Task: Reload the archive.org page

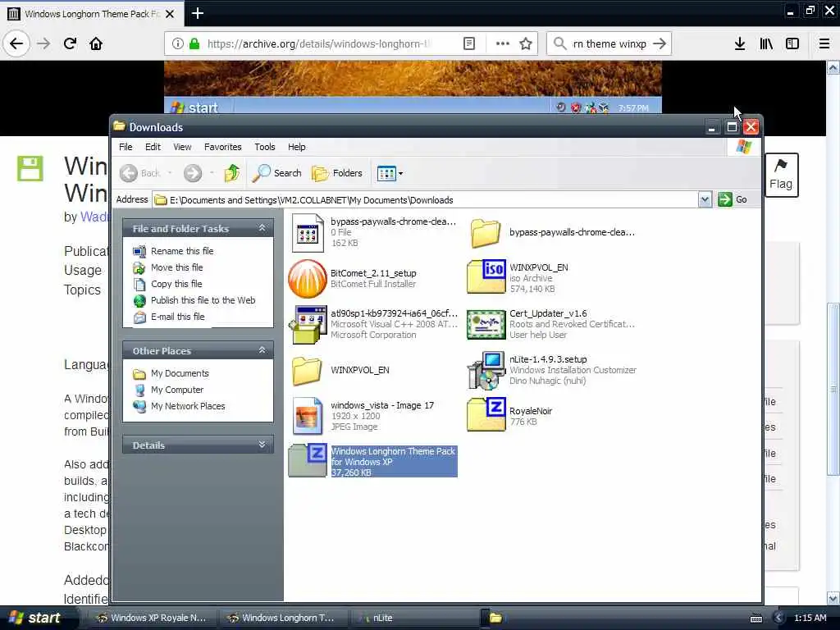Action: 71,43
